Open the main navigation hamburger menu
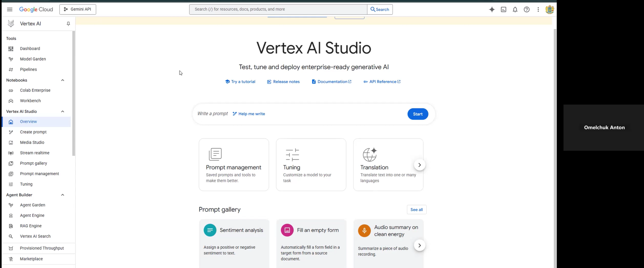Screen dimensions: 644x268 (x=9, y=9)
